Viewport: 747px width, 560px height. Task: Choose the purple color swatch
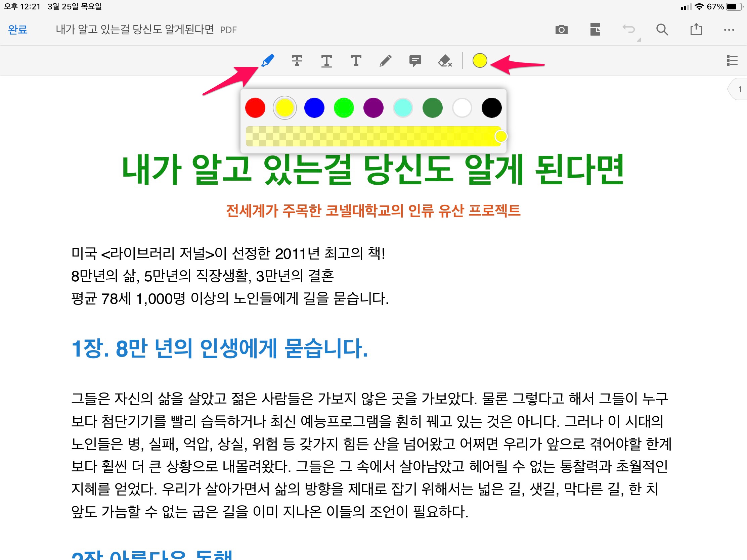(x=373, y=108)
